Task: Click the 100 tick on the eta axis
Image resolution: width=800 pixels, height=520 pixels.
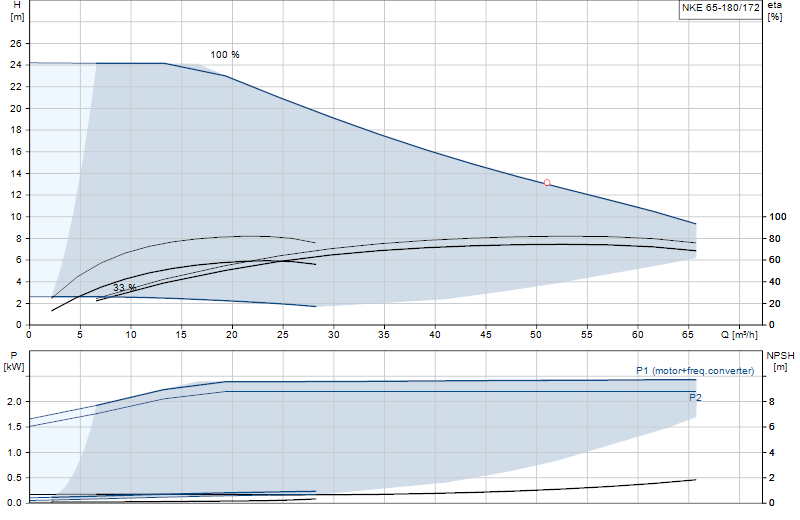Action: [x=778, y=217]
